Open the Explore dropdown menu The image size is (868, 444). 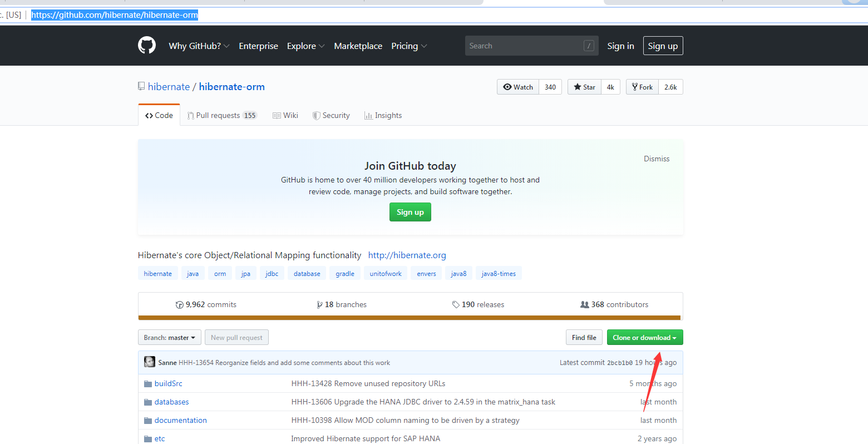click(305, 46)
